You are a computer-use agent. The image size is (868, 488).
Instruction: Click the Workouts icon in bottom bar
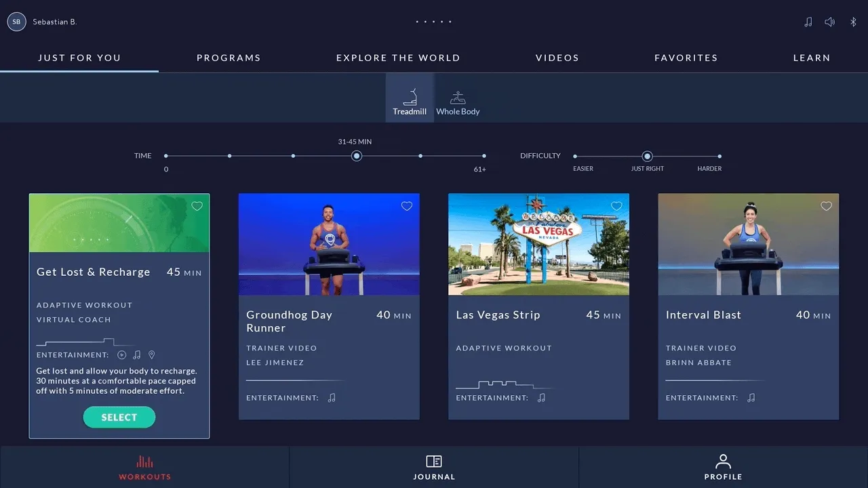point(144,462)
